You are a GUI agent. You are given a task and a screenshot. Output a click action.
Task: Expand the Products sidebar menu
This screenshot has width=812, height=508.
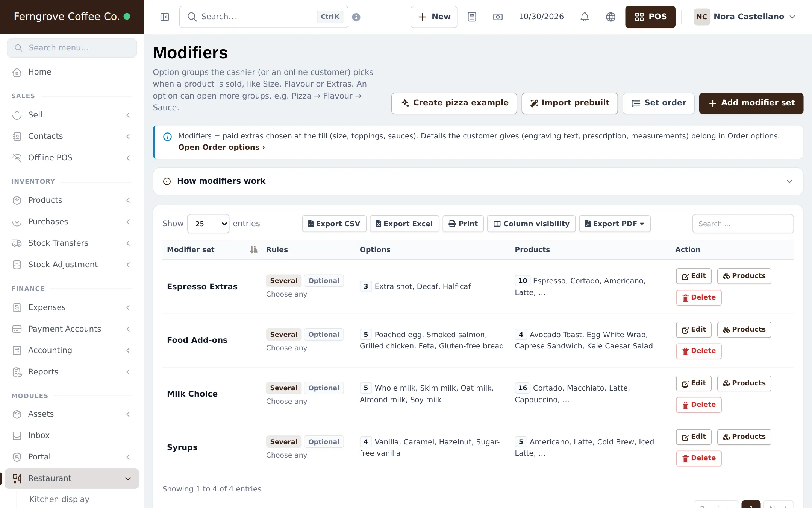click(x=71, y=200)
